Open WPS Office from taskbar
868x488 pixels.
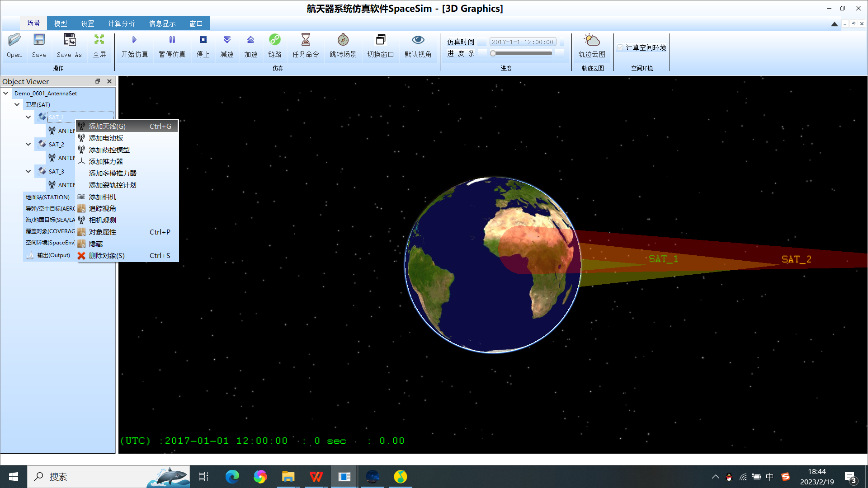click(316, 477)
